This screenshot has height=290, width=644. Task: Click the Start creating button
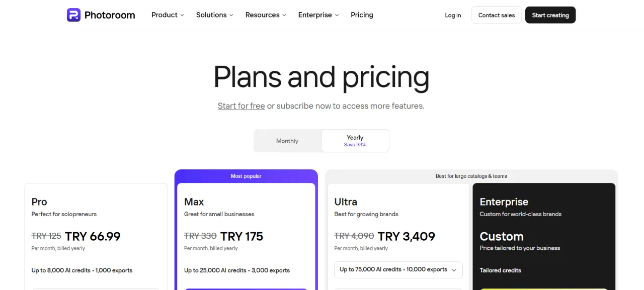550,15
